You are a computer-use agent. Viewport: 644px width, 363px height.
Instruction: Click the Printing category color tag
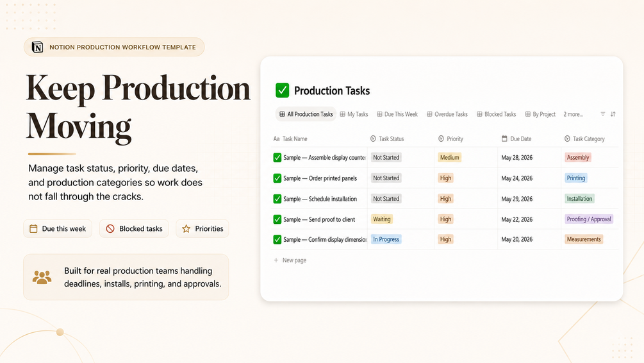tap(576, 178)
